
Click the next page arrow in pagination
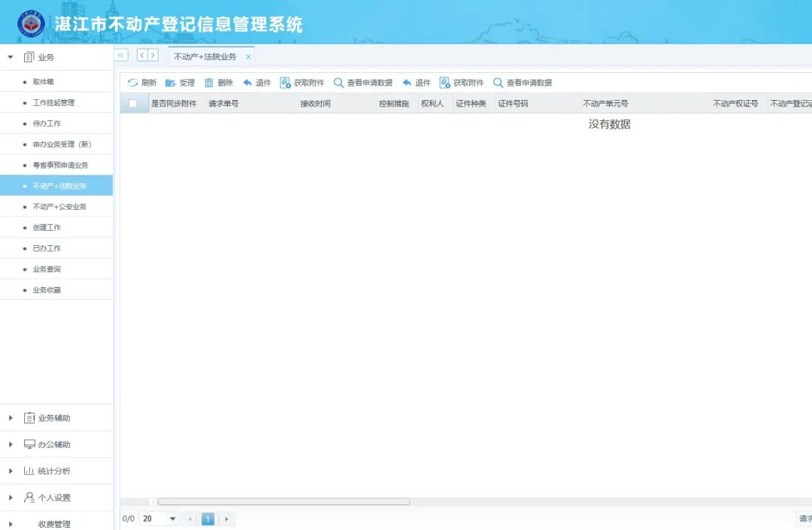point(227,519)
